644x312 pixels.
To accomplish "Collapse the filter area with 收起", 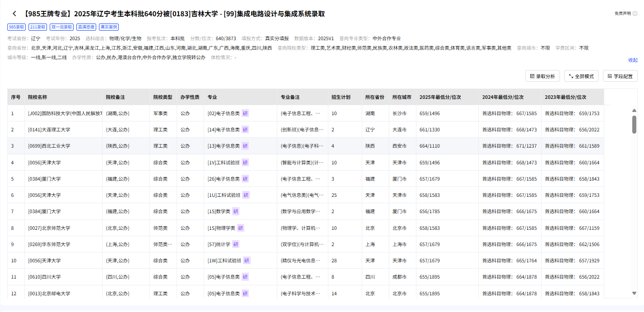I will [633, 60].
